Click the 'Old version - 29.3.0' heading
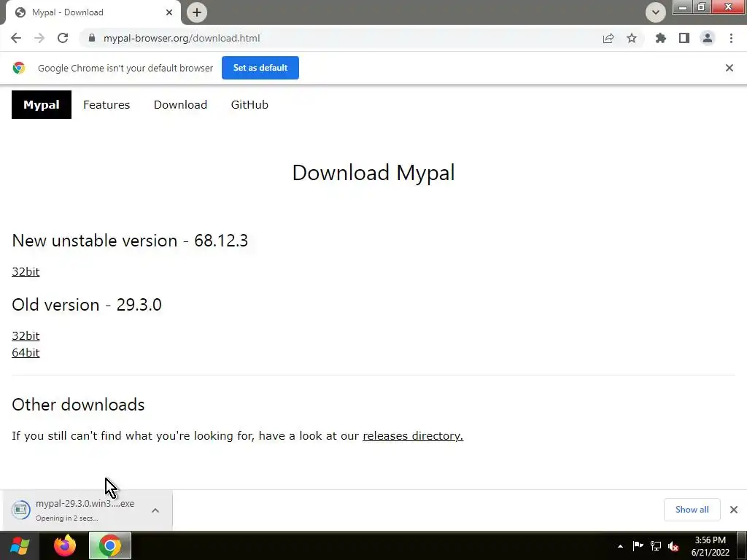Image resolution: width=747 pixels, height=560 pixels. click(x=87, y=305)
